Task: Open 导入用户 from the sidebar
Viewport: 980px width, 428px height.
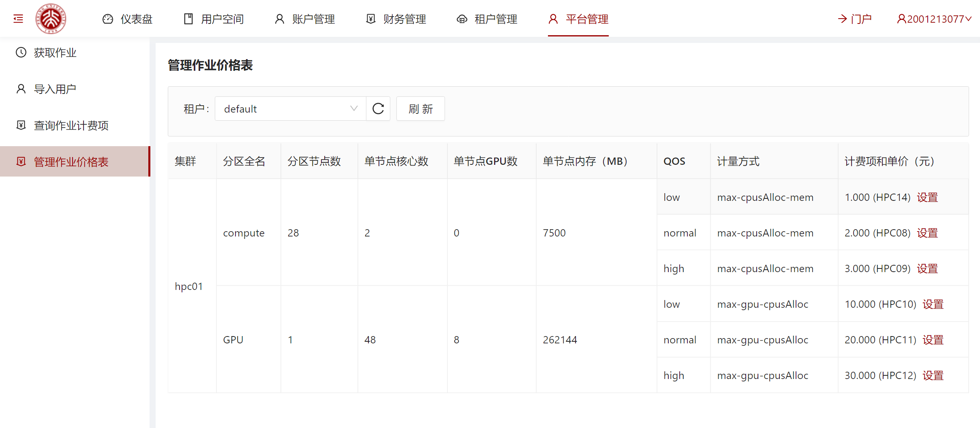Action: pyautogui.click(x=55, y=89)
